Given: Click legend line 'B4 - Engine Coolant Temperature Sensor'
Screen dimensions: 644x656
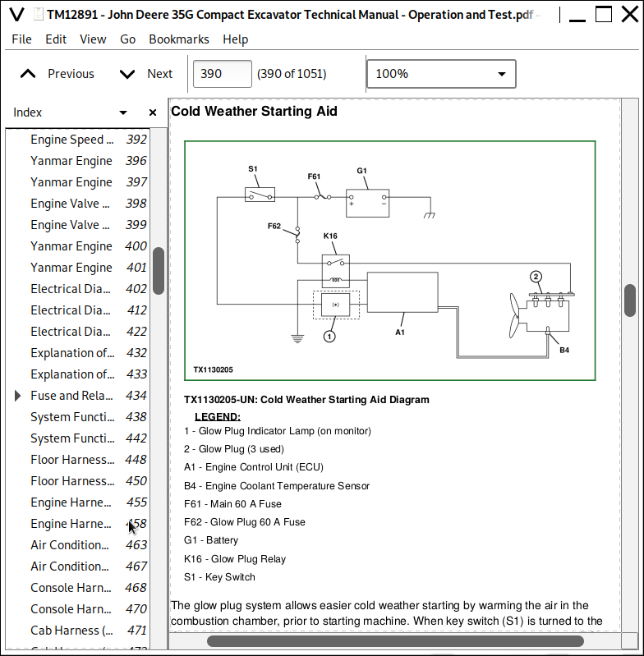Looking at the screenshot, I should (x=277, y=486).
